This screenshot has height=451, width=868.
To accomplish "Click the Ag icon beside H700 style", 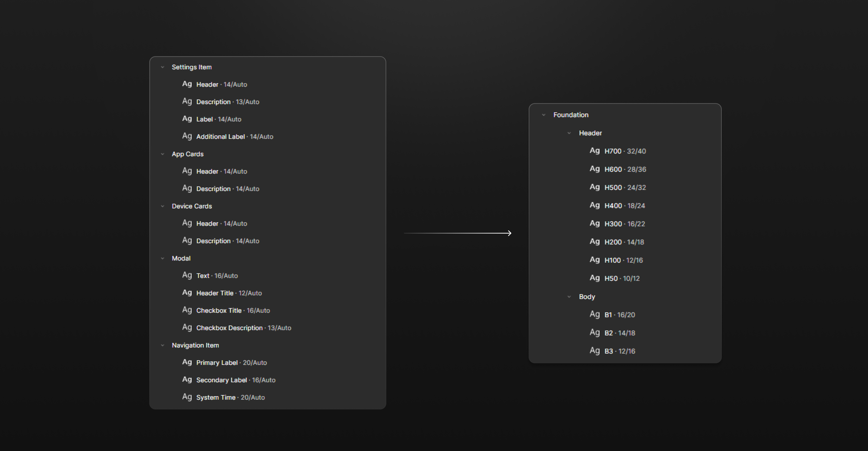I will point(594,151).
